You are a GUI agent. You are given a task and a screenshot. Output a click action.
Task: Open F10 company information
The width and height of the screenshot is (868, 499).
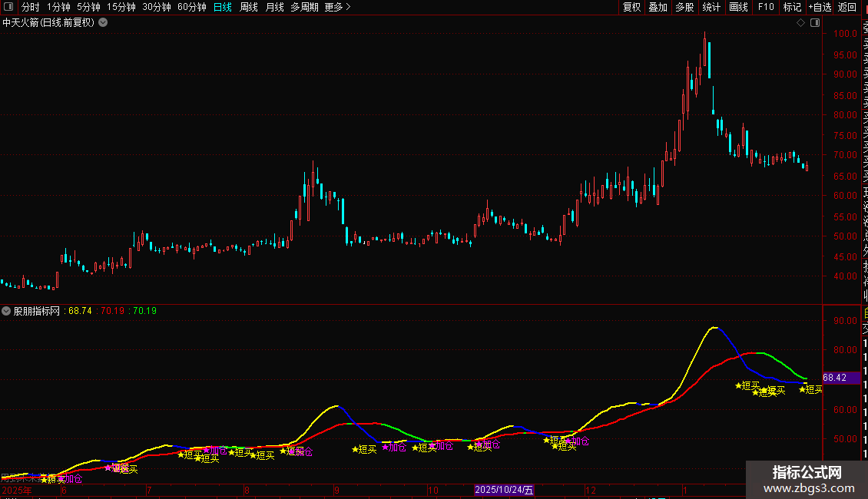point(766,7)
